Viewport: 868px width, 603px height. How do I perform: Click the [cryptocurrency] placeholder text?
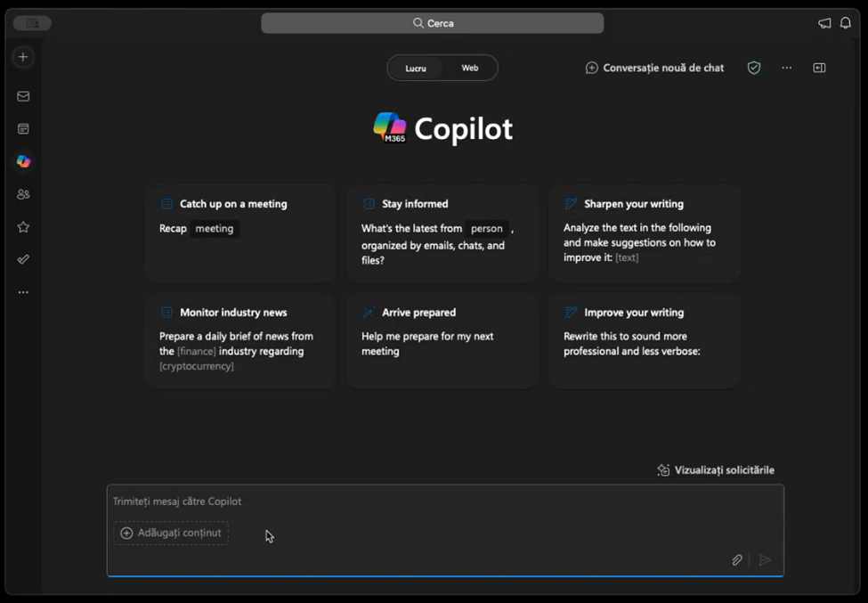(x=197, y=366)
